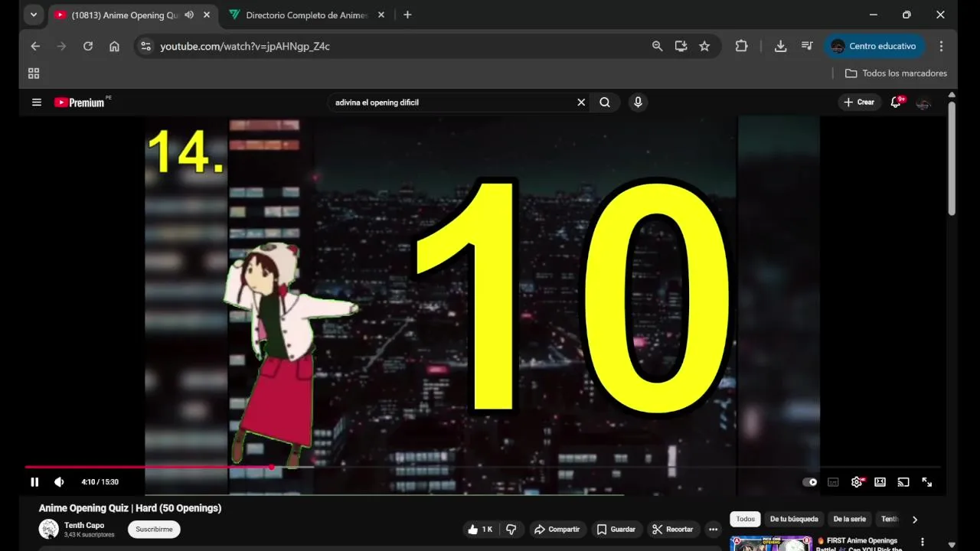Open the apps grid in bookmarks bar
The image size is (980, 551).
click(x=34, y=73)
